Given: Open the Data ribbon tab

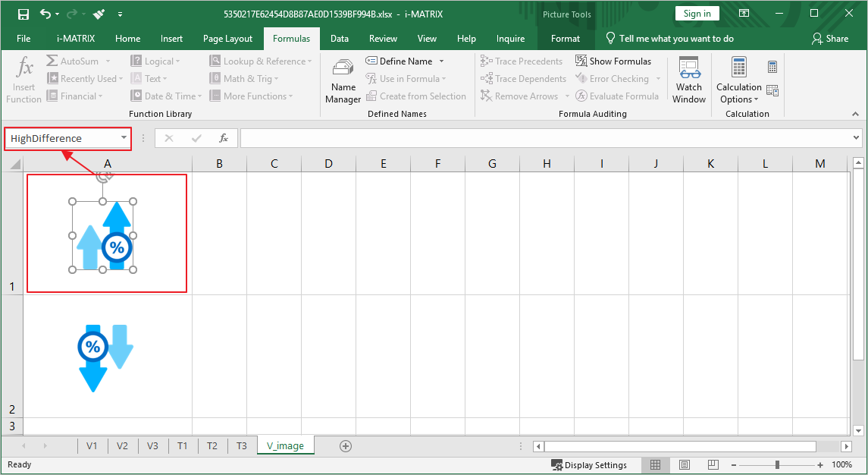Looking at the screenshot, I should pos(340,39).
